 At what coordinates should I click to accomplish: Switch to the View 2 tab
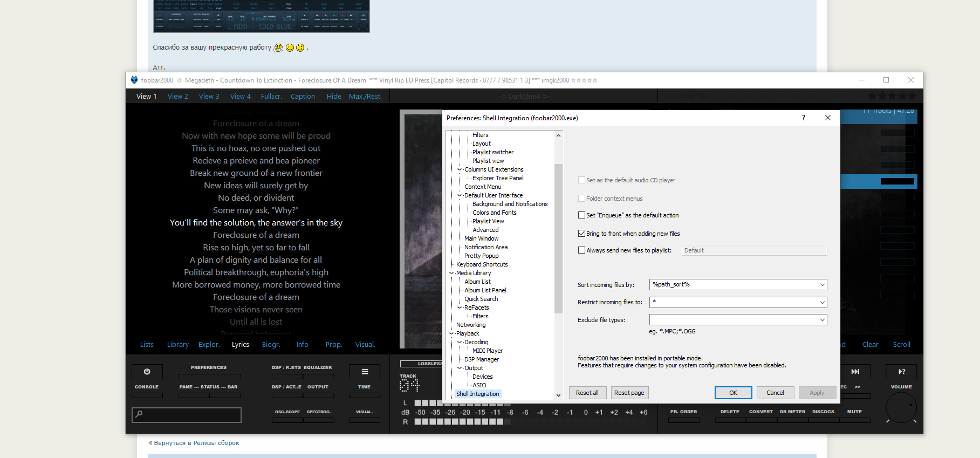(x=177, y=97)
